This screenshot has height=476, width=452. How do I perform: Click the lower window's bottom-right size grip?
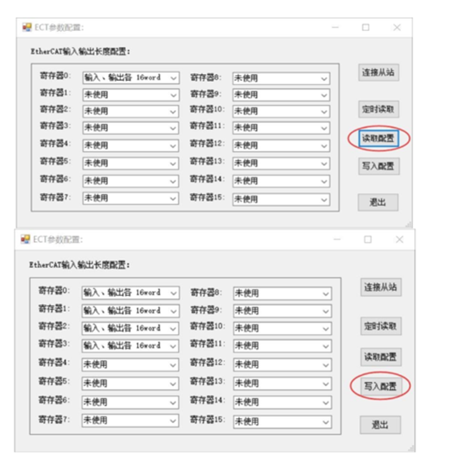(412, 448)
